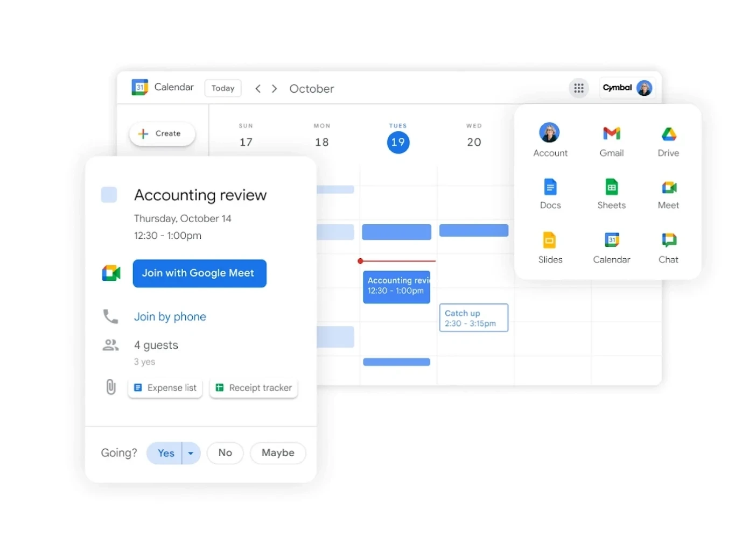Open Slides from apps panel
Screen dimensions: 756x538
point(550,247)
